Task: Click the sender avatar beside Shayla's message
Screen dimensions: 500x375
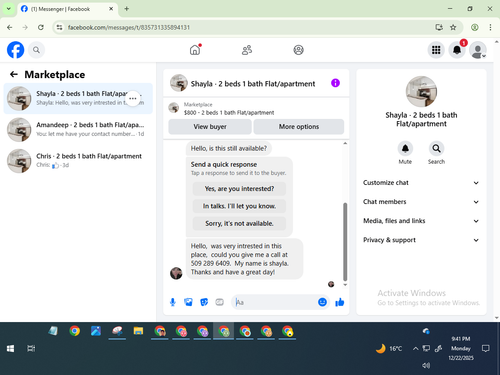Action: click(176, 273)
